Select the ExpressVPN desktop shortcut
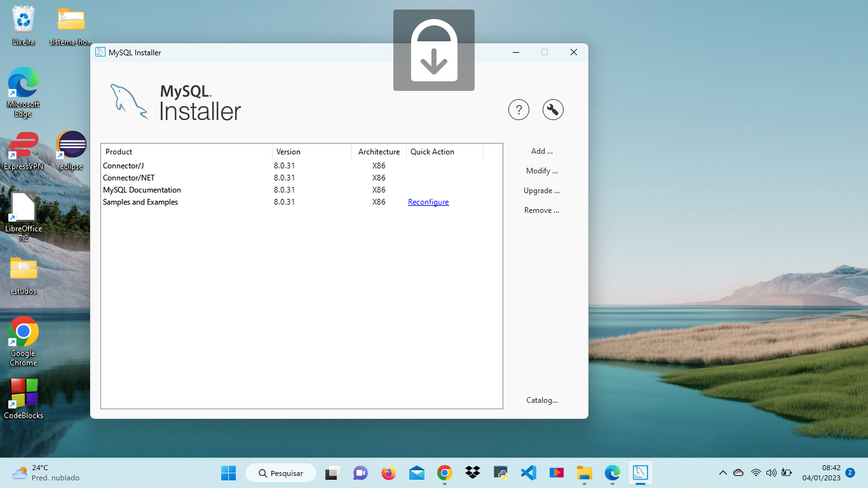 pyautogui.click(x=24, y=151)
